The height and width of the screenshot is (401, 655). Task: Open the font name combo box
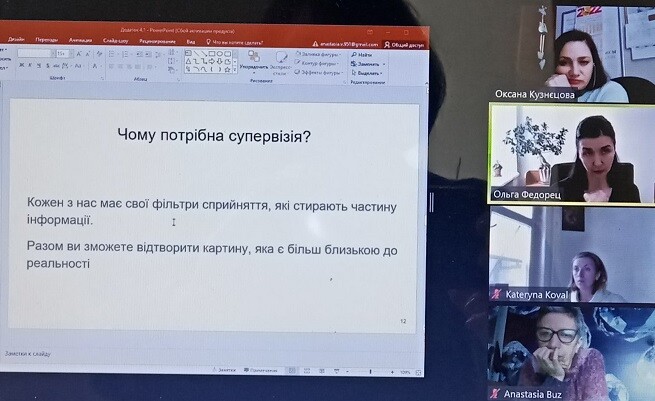(x=36, y=53)
